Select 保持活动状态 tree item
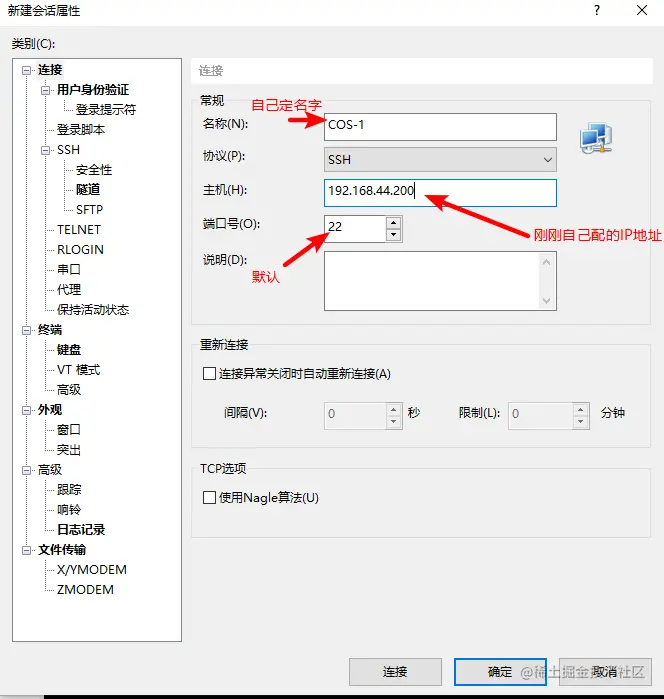Image resolution: width=664 pixels, height=699 pixels. [93, 310]
